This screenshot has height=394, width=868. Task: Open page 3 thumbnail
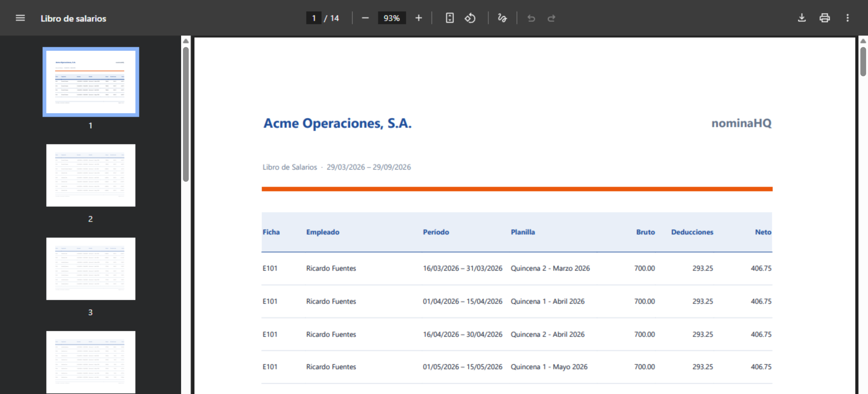[x=91, y=268]
